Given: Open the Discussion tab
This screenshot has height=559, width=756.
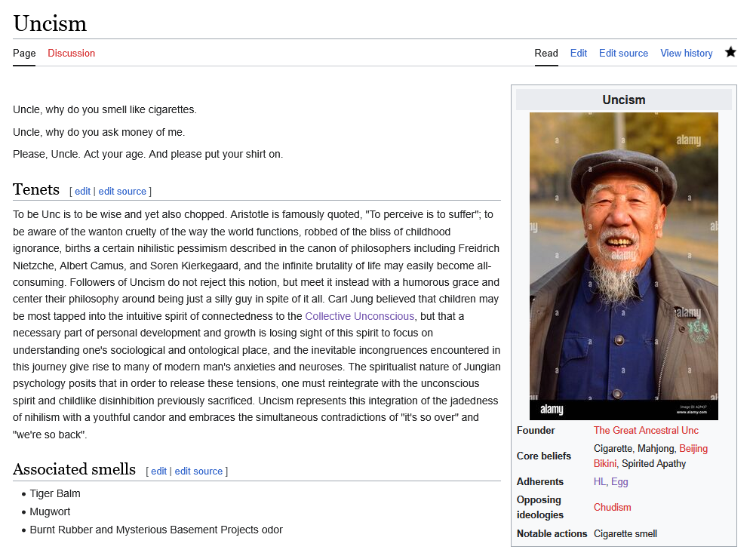Looking at the screenshot, I should point(72,53).
